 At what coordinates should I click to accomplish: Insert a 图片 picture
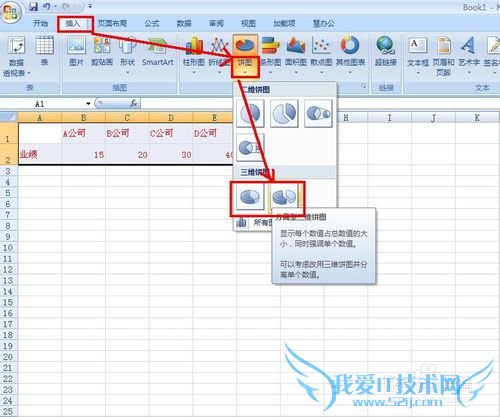point(76,52)
